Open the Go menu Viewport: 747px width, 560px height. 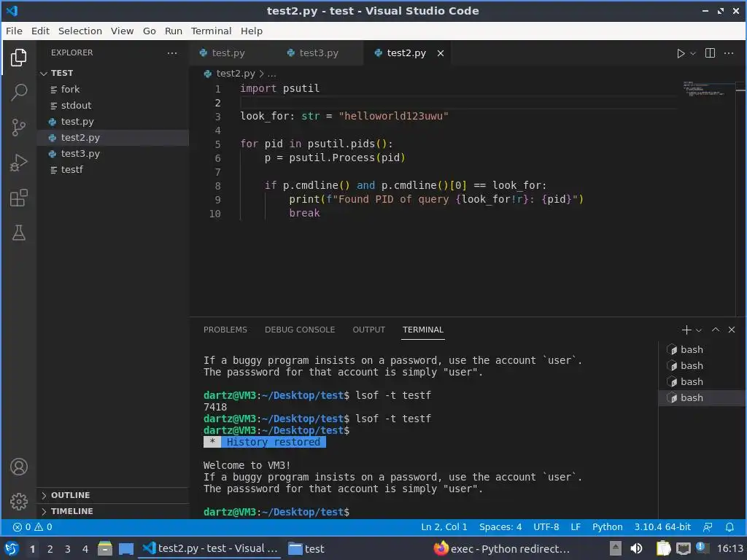click(149, 31)
